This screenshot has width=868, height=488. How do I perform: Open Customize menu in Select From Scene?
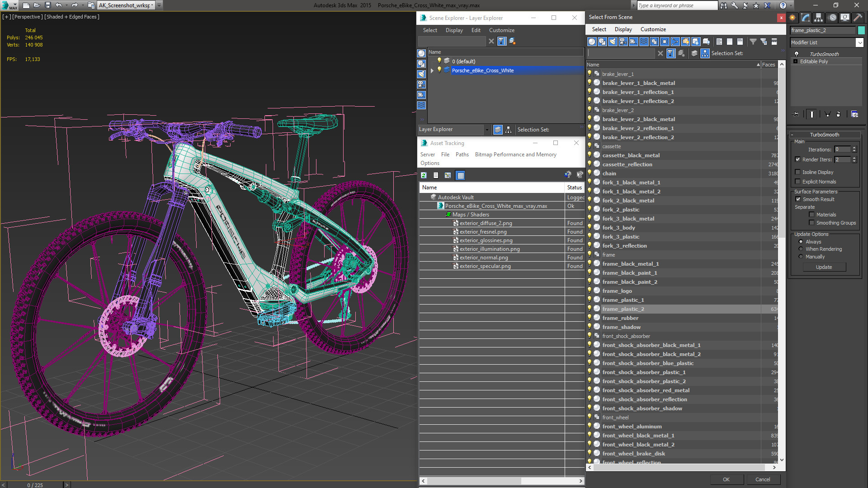(653, 29)
